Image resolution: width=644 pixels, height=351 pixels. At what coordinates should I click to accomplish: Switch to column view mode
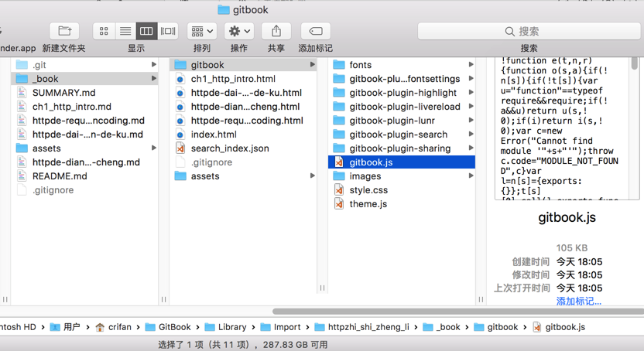[x=146, y=31]
